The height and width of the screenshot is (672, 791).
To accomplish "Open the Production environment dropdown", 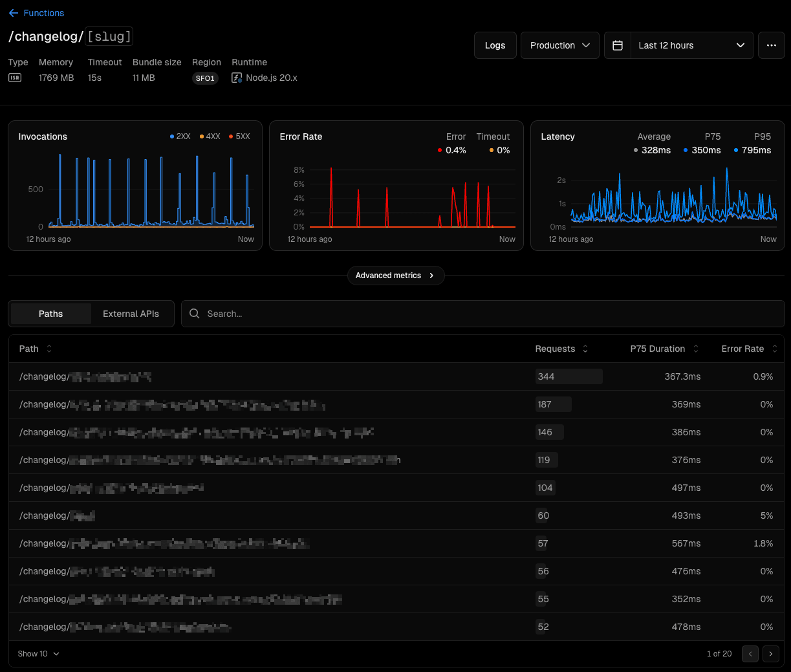I will point(559,45).
